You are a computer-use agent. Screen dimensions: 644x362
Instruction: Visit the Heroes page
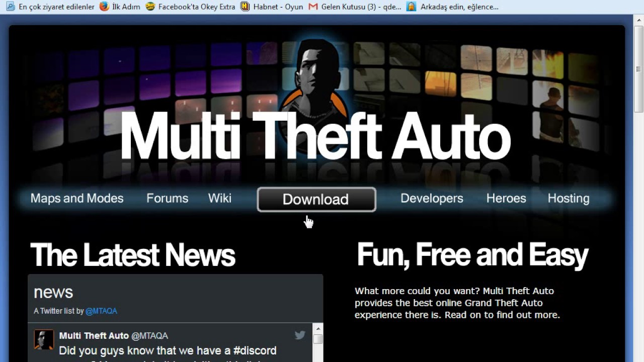click(506, 198)
